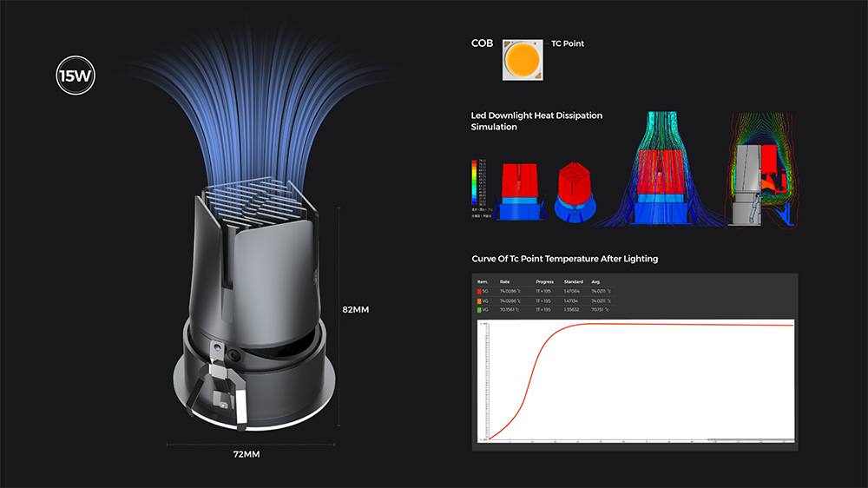868x488 pixels.
Task: Click the COB chip image
Action: tap(524, 57)
